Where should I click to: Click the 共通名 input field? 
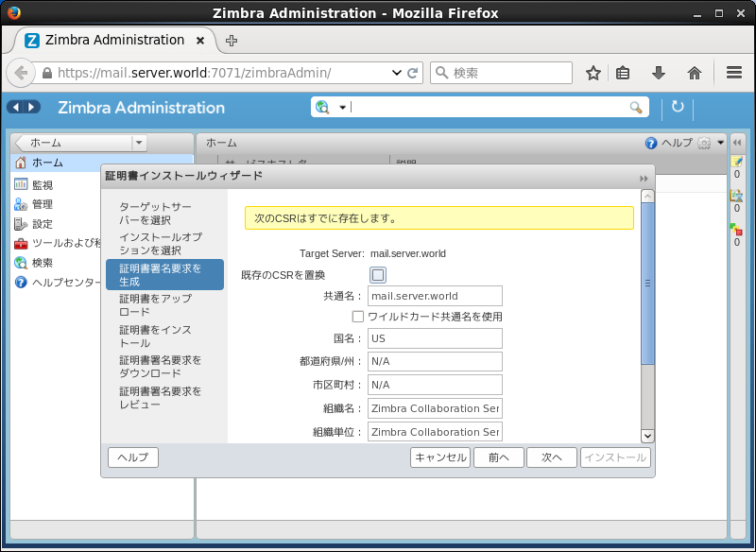click(435, 296)
